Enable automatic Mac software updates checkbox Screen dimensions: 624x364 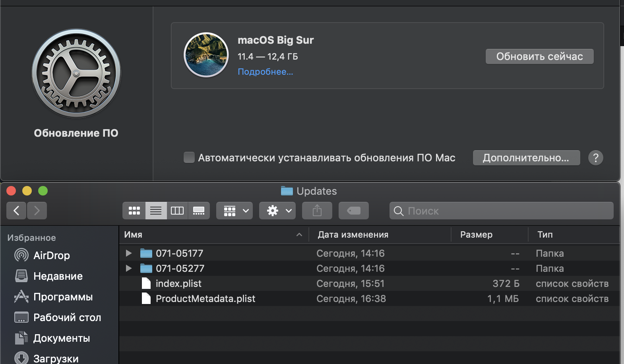coord(189,157)
